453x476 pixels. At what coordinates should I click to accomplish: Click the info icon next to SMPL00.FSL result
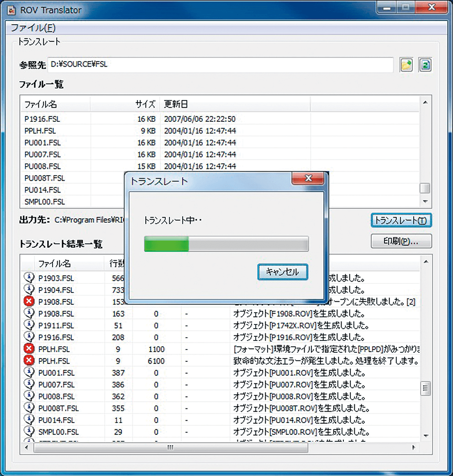pyautogui.click(x=29, y=432)
